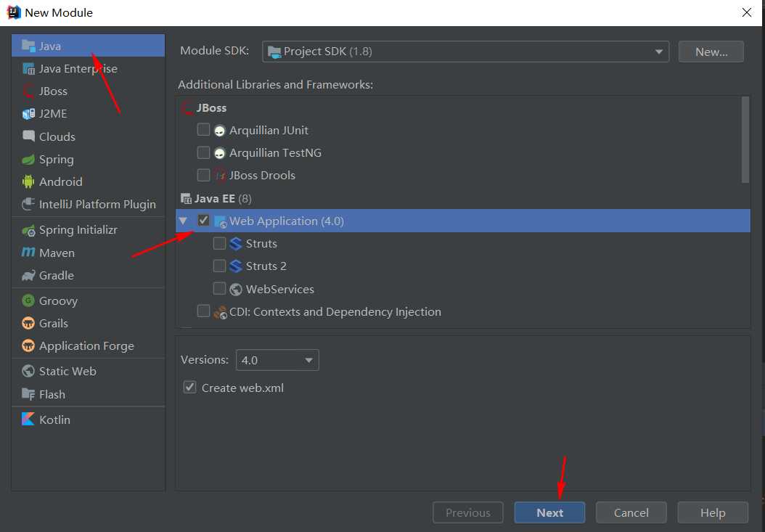Click the Flash folder icon
The width and height of the screenshot is (765, 532).
click(x=28, y=394)
